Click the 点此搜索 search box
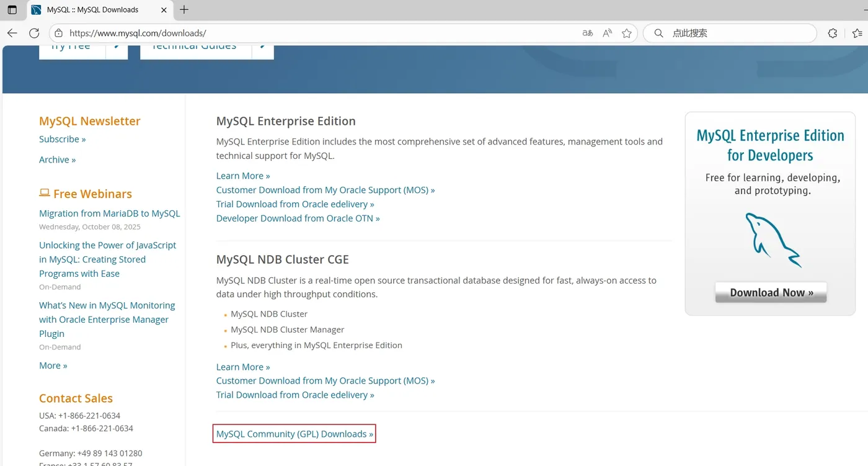The image size is (868, 466). 730,34
